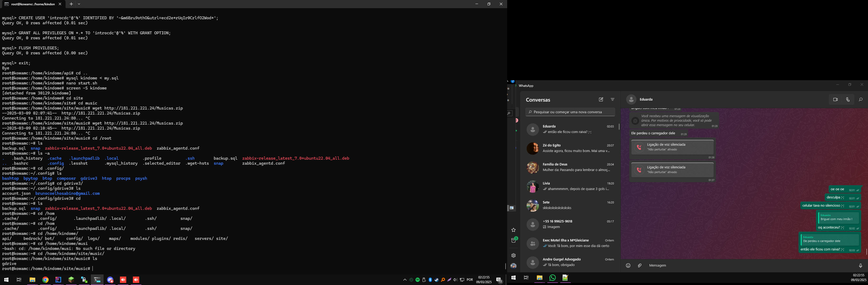Open the WhatsApp chat filter icon
The width and height of the screenshot is (868, 285).
pos(613,99)
